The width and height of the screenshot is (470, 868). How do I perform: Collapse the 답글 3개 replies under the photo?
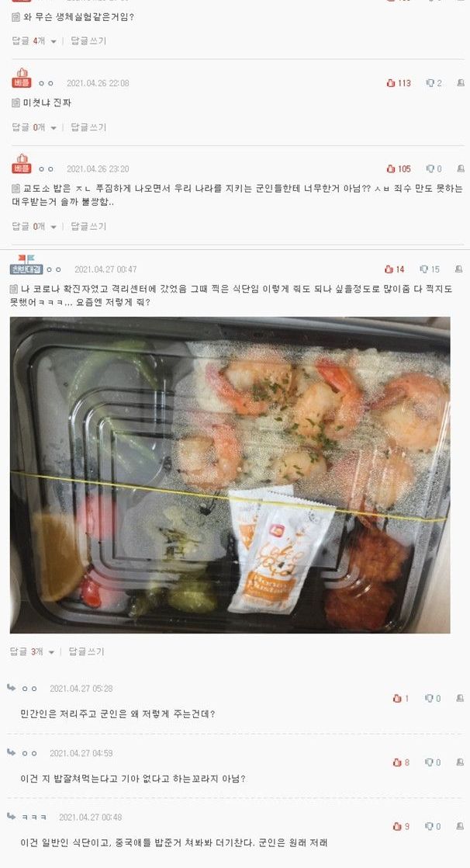pyautogui.click(x=32, y=651)
